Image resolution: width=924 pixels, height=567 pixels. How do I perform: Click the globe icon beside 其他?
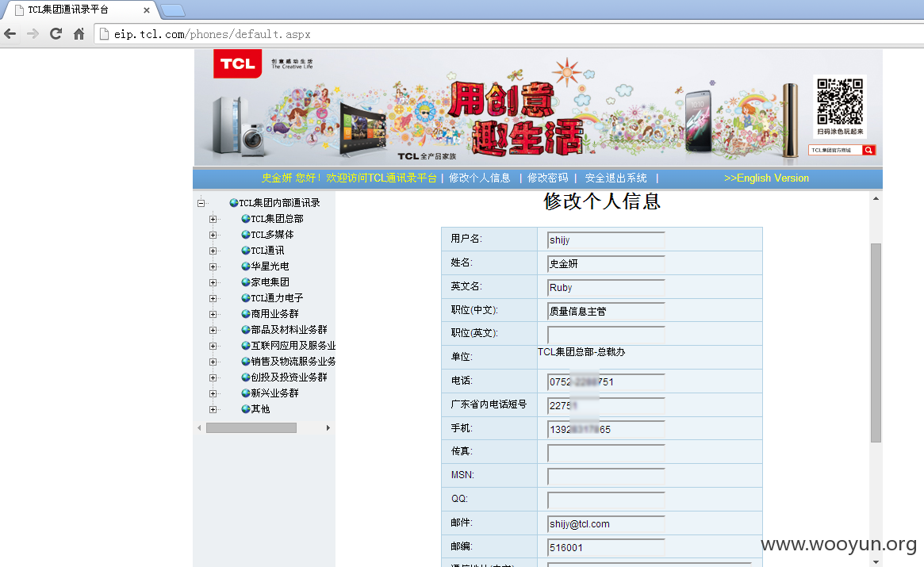coord(246,409)
